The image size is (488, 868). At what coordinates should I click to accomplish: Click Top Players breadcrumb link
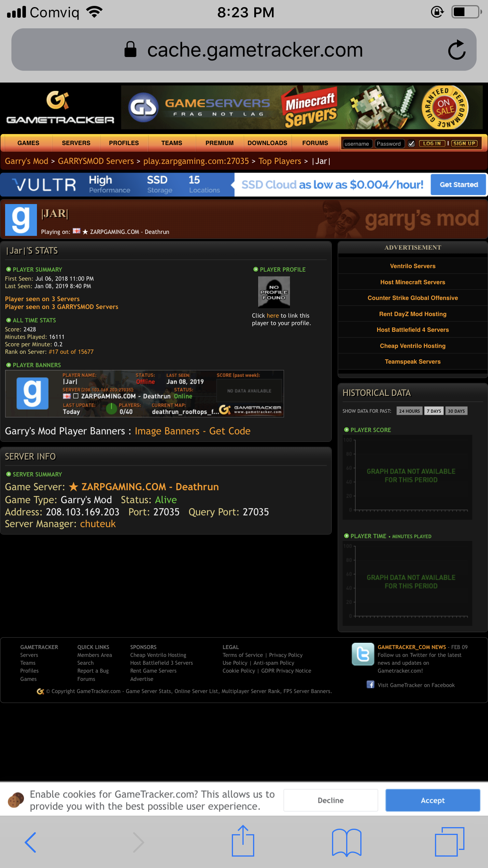pyautogui.click(x=280, y=161)
